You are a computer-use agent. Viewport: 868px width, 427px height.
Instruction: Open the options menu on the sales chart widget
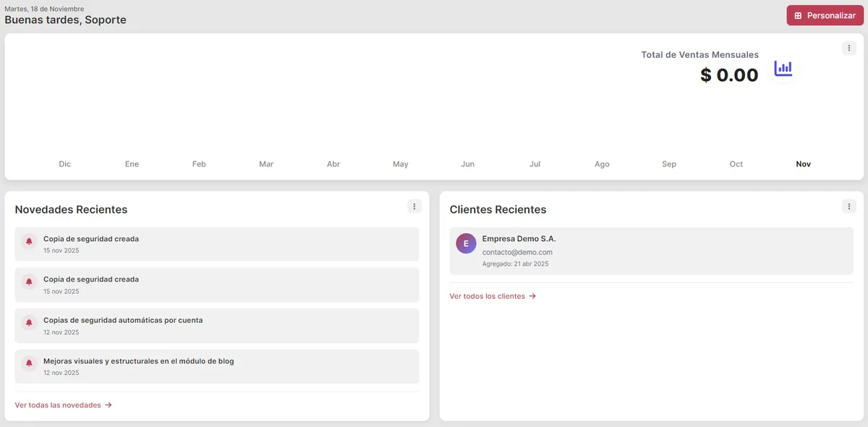point(849,47)
